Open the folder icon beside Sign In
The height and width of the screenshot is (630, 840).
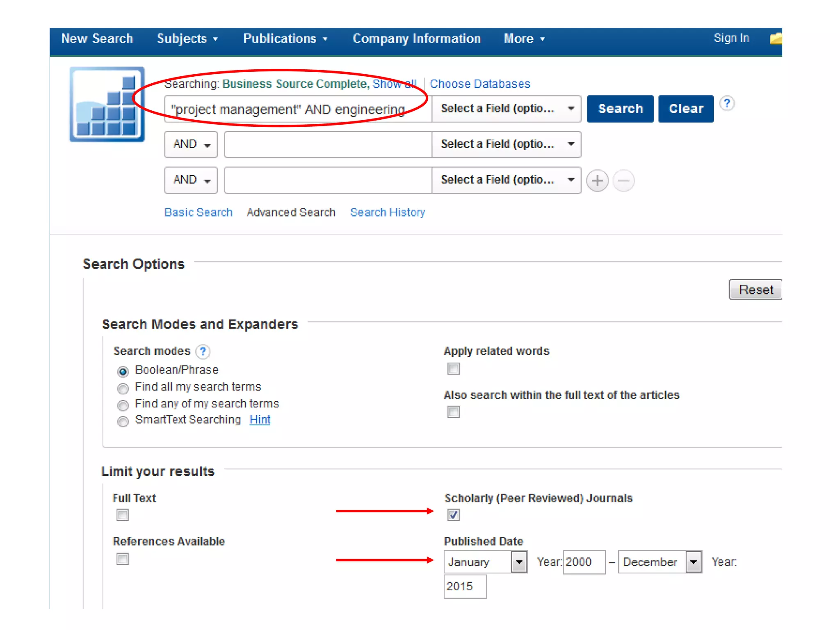[x=775, y=39]
